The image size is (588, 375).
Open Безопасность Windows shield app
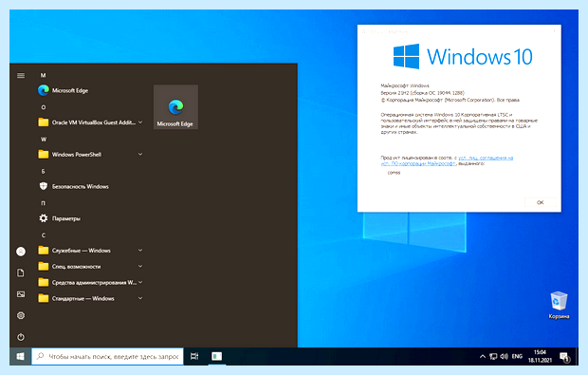click(x=90, y=187)
